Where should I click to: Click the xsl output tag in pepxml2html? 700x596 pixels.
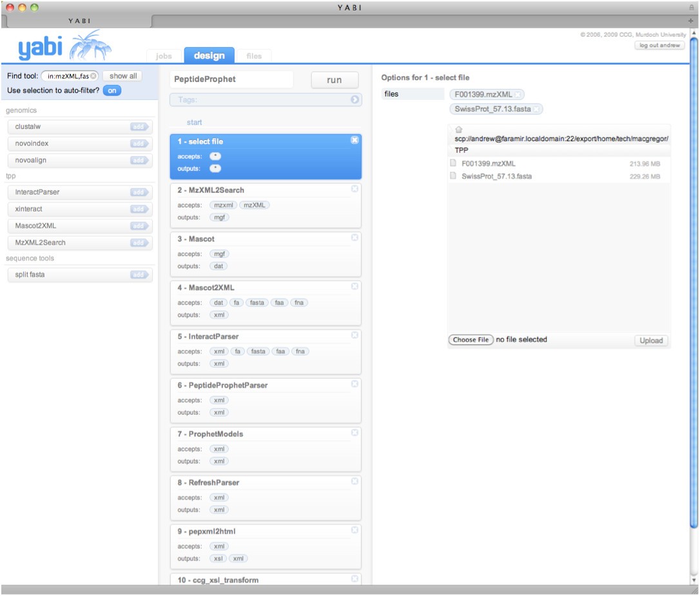[219, 559]
